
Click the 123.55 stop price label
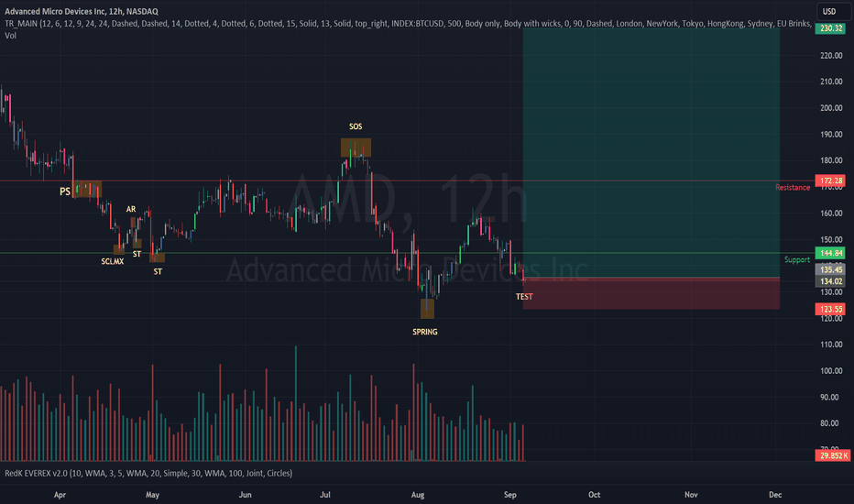[x=830, y=309]
